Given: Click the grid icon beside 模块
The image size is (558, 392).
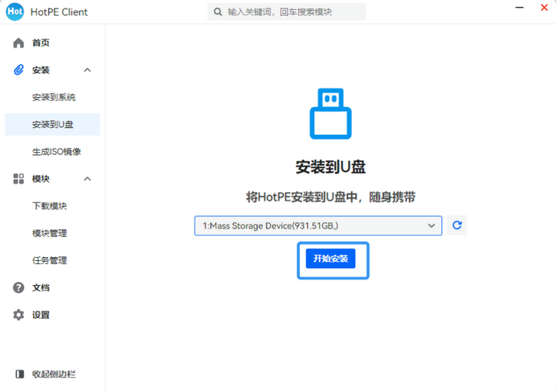Looking at the screenshot, I should pos(19,179).
